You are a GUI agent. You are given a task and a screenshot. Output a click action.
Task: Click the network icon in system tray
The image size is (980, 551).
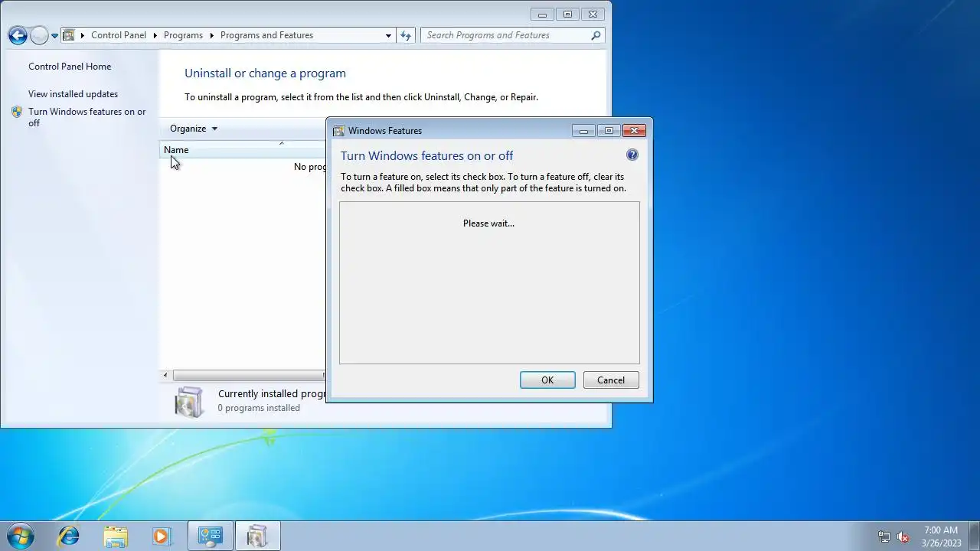click(884, 536)
